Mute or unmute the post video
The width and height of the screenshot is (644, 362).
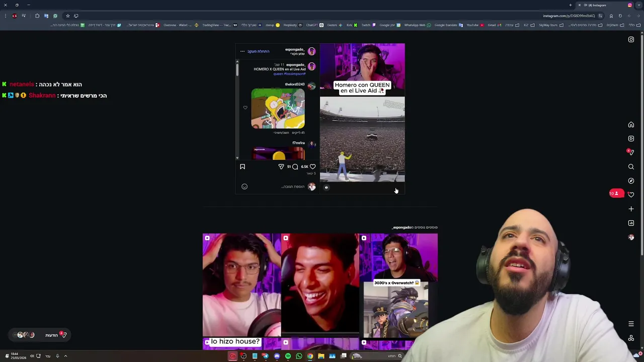point(327,188)
